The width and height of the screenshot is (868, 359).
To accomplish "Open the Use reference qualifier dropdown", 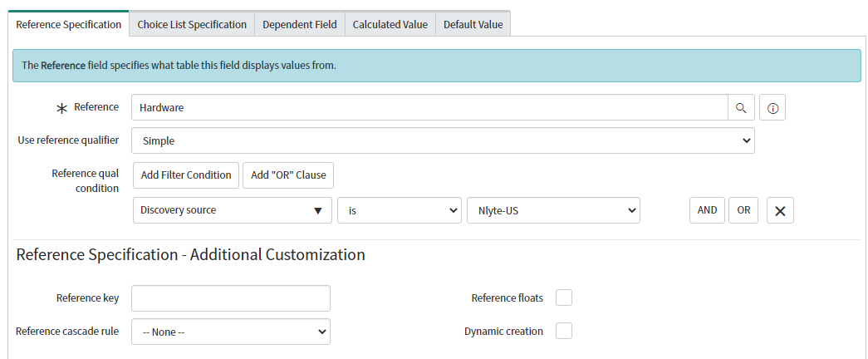I will coord(443,140).
